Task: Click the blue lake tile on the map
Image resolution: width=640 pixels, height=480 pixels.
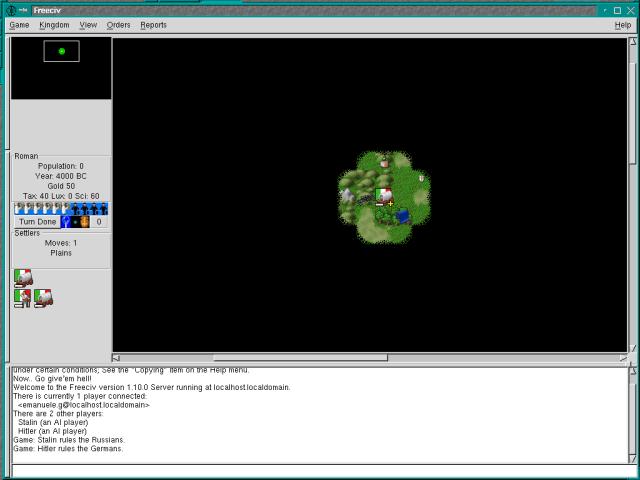Action: [403, 216]
